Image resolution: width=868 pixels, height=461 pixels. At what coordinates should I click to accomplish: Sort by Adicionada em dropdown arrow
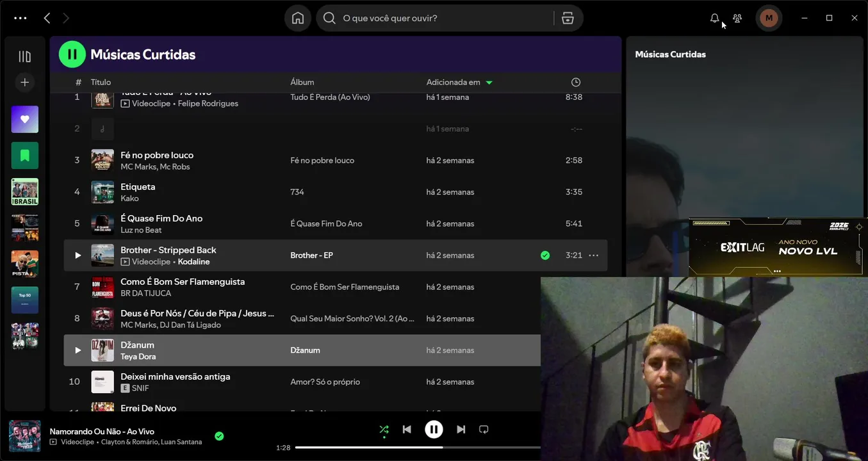coord(489,83)
